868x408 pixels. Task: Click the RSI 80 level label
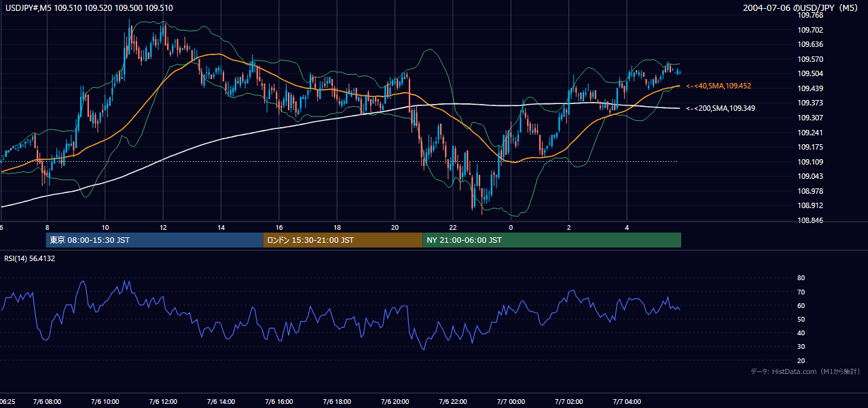801,278
